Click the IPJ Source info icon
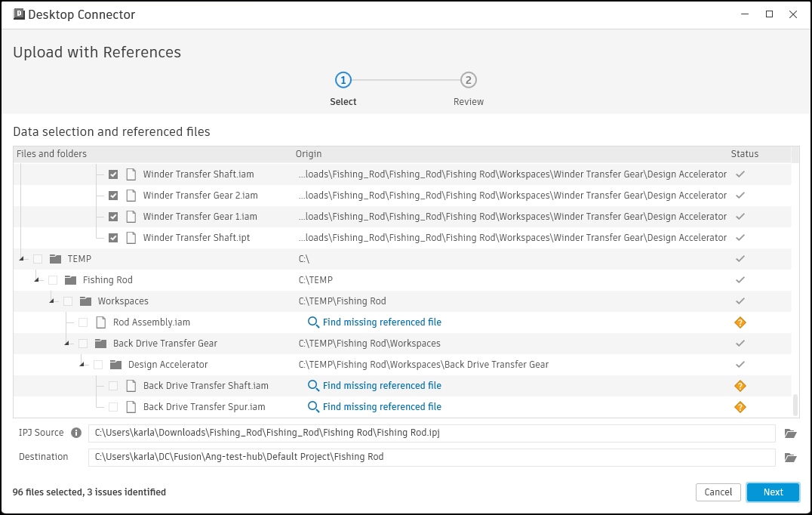Image resolution: width=812 pixels, height=515 pixels. 75,433
